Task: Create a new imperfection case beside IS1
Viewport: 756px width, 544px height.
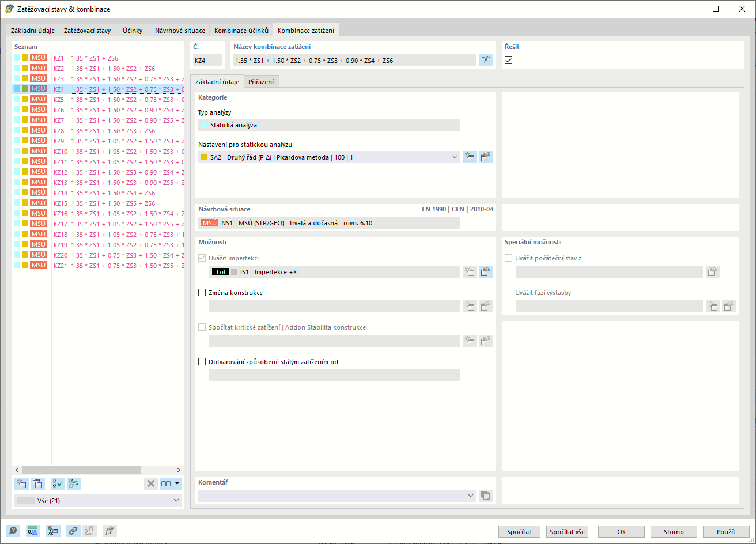Action: tap(470, 272)
